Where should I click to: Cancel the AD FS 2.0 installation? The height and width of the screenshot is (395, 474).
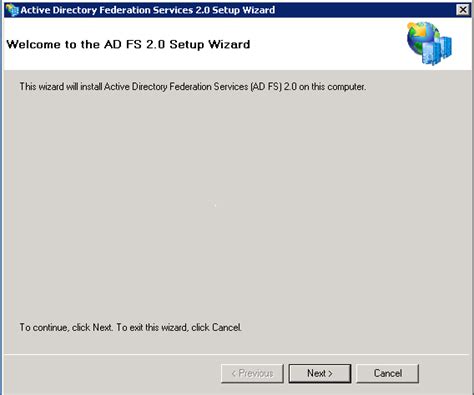tap(387, 373)
